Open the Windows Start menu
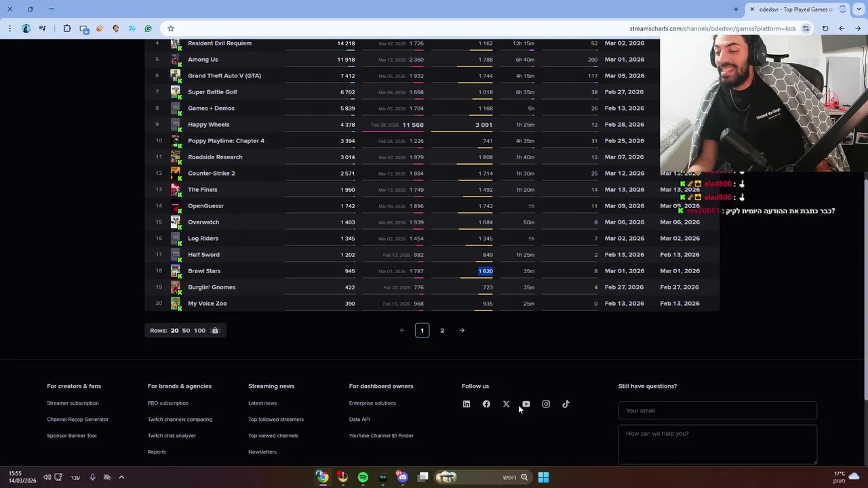The image size is (868, 488). [x=543, y=477]
